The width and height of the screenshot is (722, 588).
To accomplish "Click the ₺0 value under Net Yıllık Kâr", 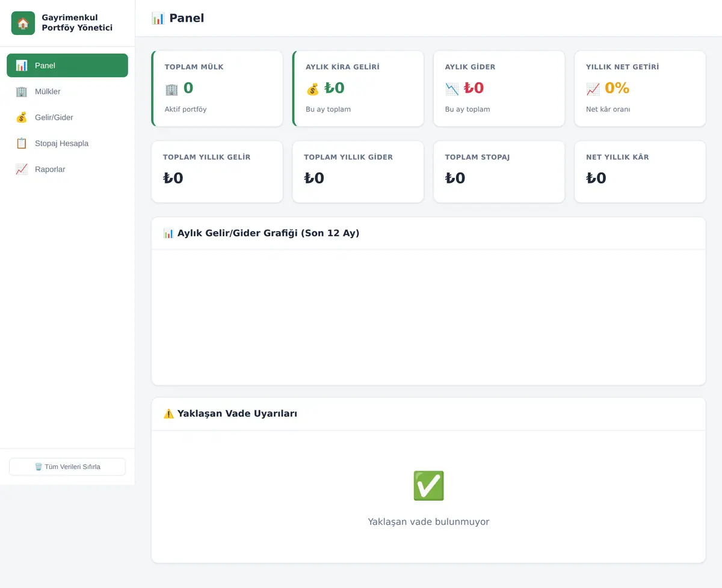I will click(596, 178).
